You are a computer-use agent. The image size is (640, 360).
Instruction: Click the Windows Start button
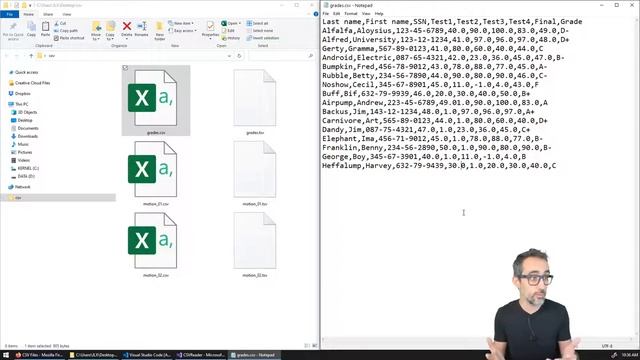tap(6, 355)
